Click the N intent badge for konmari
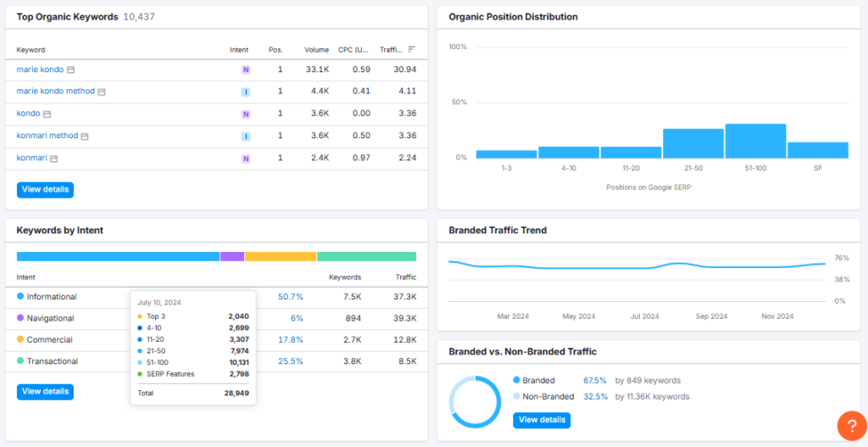 point(246,159)
